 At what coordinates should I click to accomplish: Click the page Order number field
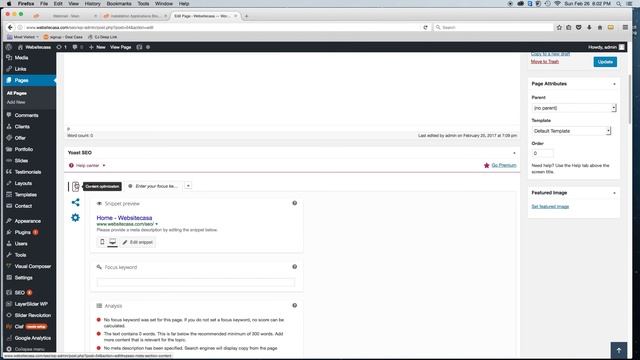point(542,153)
